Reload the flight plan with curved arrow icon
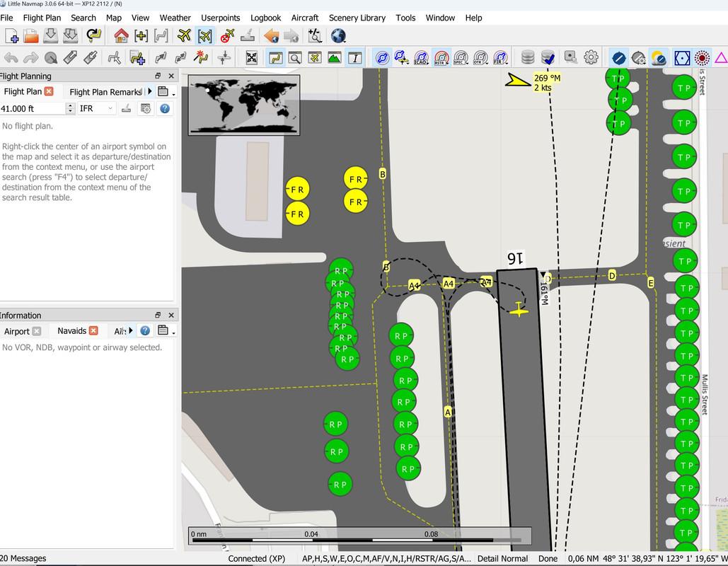728x566 pixels. [94, 36]
